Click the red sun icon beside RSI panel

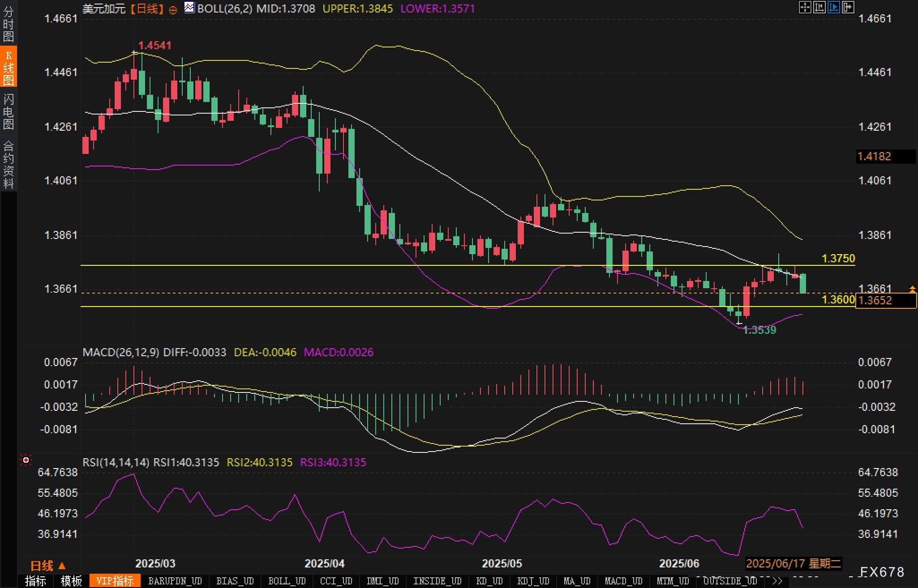26,460
